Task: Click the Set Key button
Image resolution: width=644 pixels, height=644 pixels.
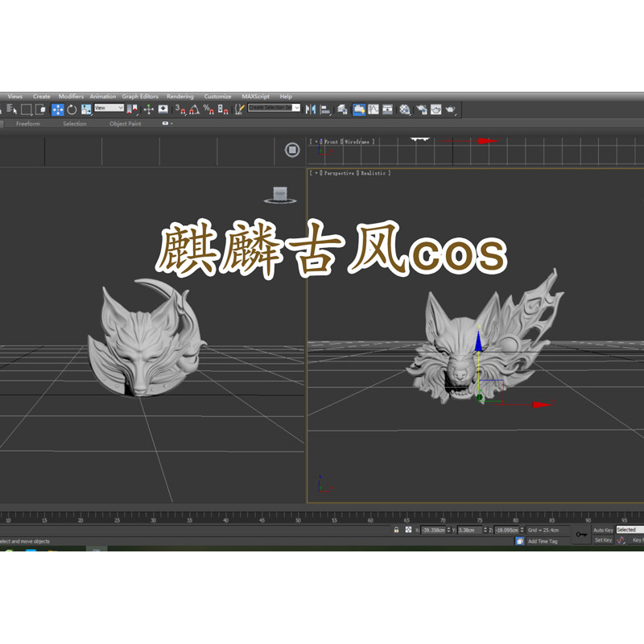Action: [x=603, y=540]
